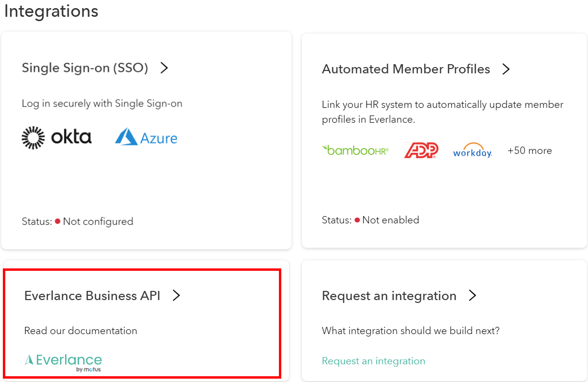The width and height of the screenshot is (588, 382).
Task: Click the red status dot for SSO
Action: pyautogui.click(x=58, y=221)
